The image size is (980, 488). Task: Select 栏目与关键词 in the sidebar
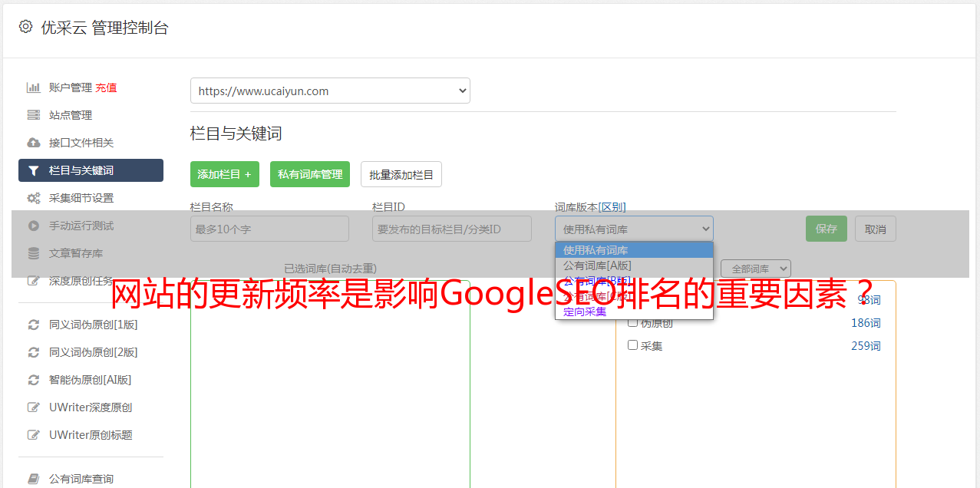(x=91, y=170)
